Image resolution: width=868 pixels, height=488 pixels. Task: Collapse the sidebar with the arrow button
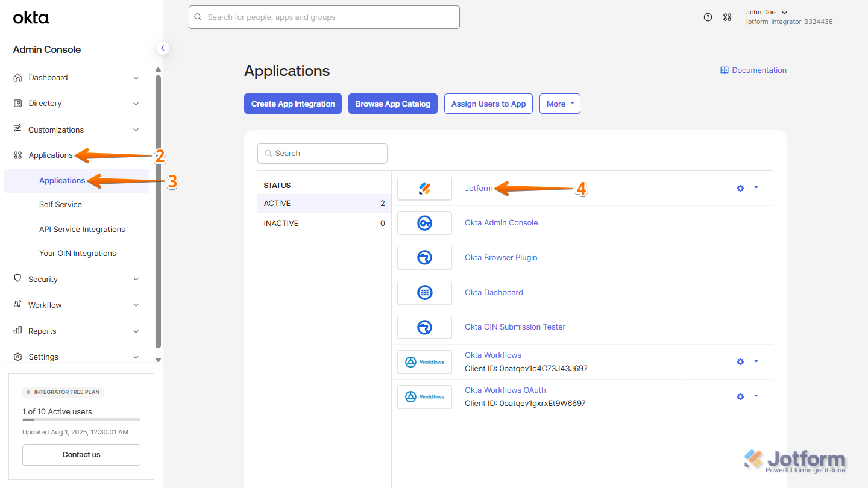(162, 48)
